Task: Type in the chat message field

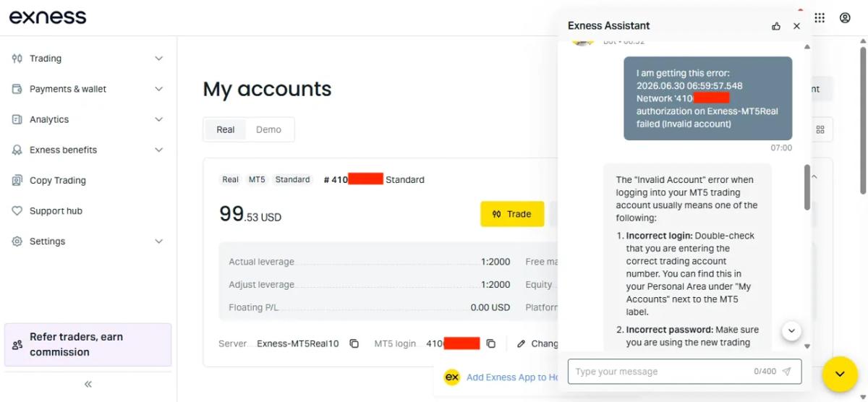Action: tap(662, 372)
